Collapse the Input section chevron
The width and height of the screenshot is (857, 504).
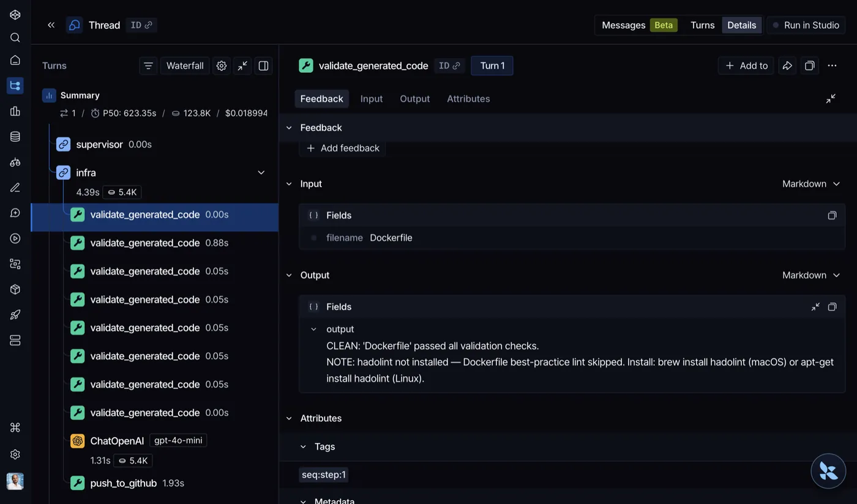click(x=289, y=183)
